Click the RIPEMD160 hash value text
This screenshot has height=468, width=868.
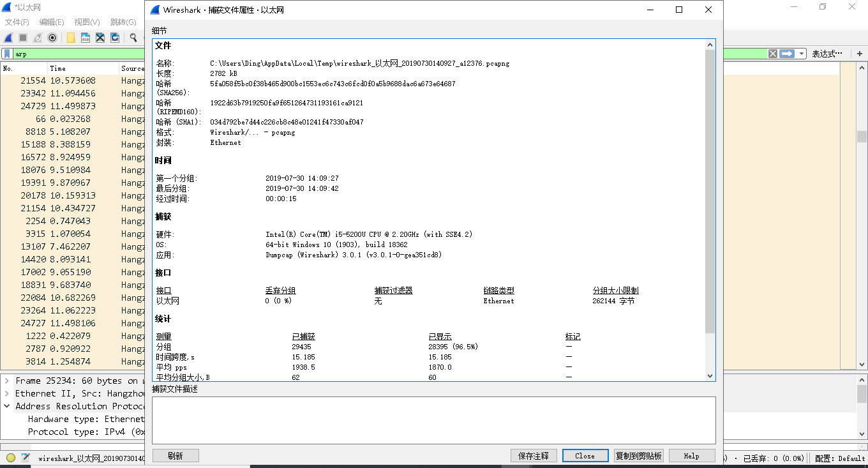pos(287,103)
